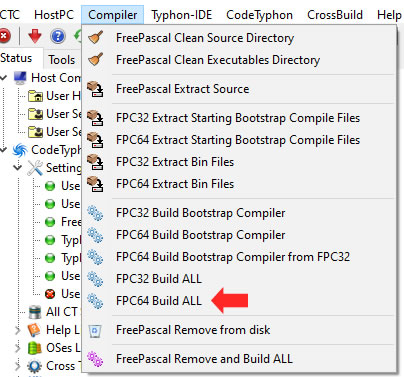The width and height of the screenshot is (404, 377).
Task: Expand the Help tree node
Action: 18,330
